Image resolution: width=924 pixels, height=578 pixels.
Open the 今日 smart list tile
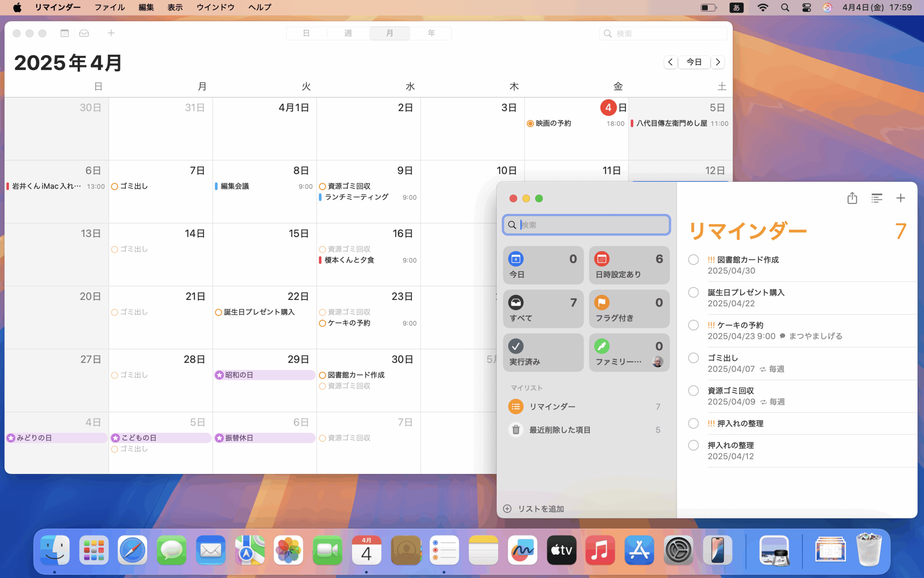point(543,265)
